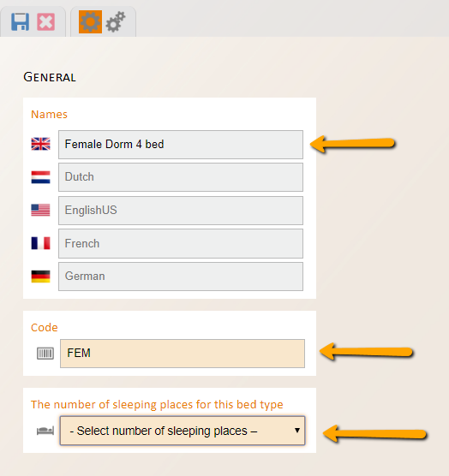
Task: Click the French flag icon
Action: coord(41,243)
